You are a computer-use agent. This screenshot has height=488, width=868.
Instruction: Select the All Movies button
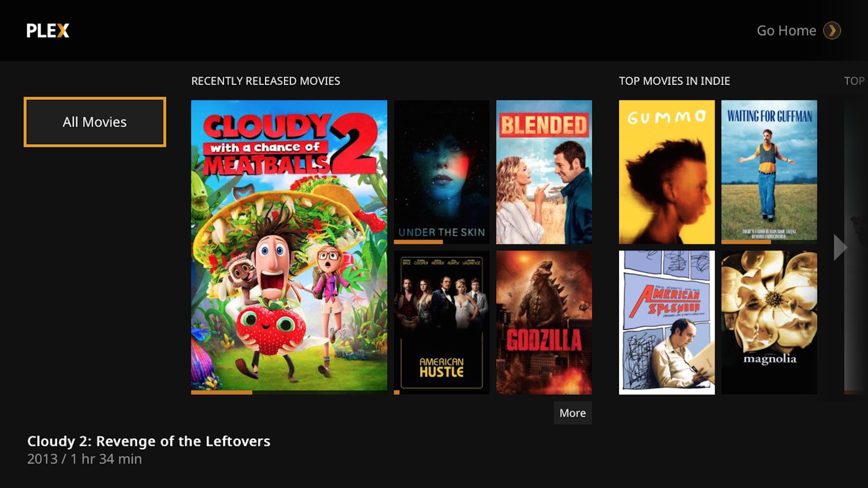[95, 122]
